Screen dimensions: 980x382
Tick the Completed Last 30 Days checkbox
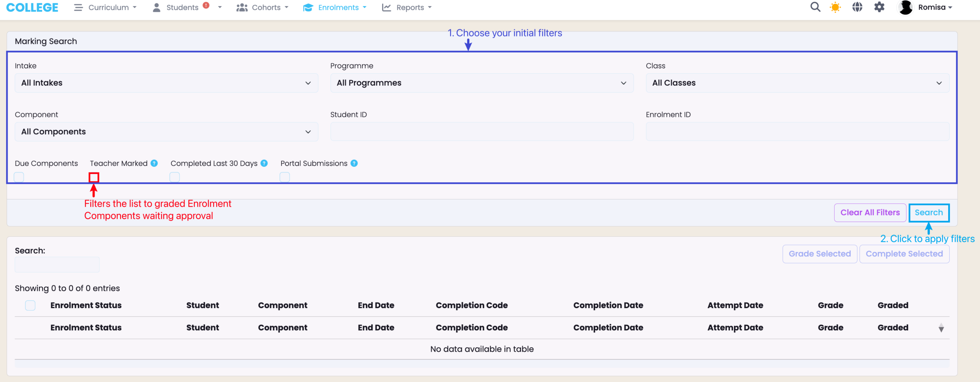pos(175,177)
